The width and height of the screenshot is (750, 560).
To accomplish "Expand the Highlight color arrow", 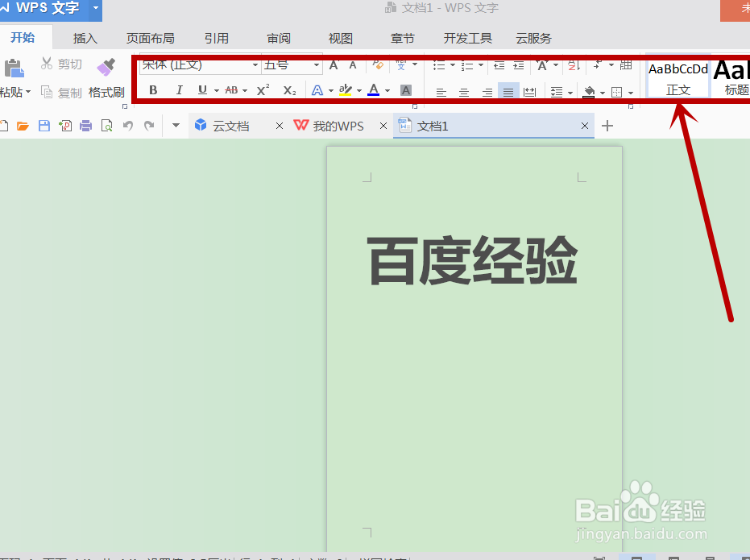I will [359, 90].
